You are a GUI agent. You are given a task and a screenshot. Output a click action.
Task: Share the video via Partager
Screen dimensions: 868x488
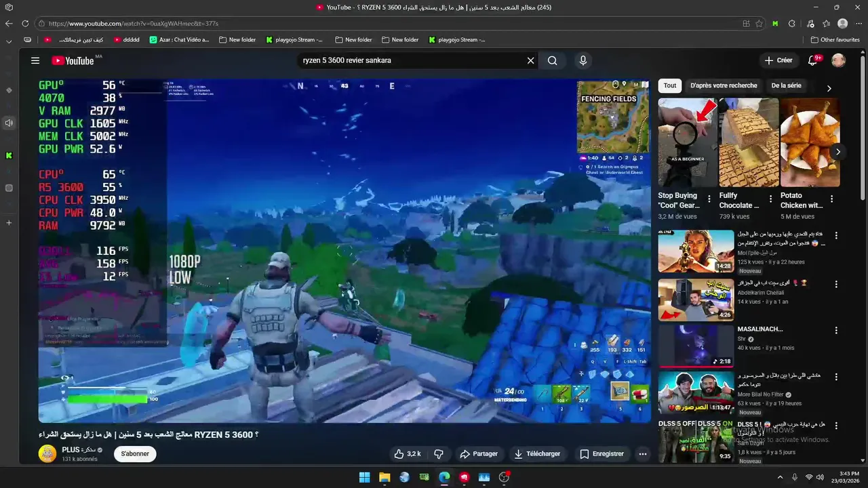click(x=479, y=453)
